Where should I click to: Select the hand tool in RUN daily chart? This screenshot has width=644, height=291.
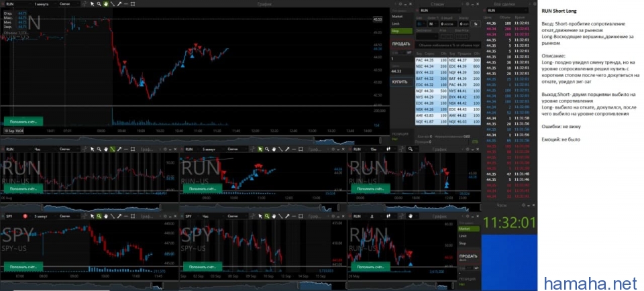[410, 216]
